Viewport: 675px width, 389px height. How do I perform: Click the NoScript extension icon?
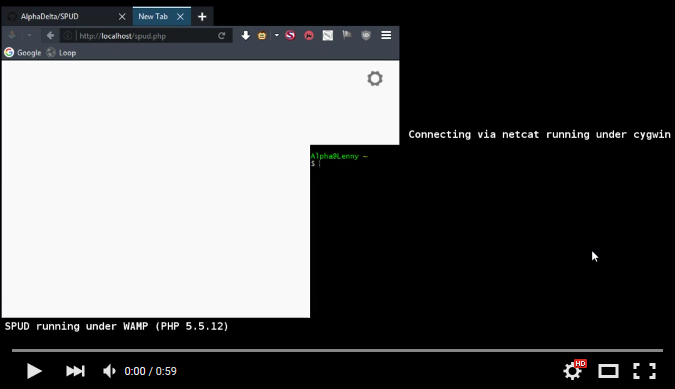tap(290, 35)
